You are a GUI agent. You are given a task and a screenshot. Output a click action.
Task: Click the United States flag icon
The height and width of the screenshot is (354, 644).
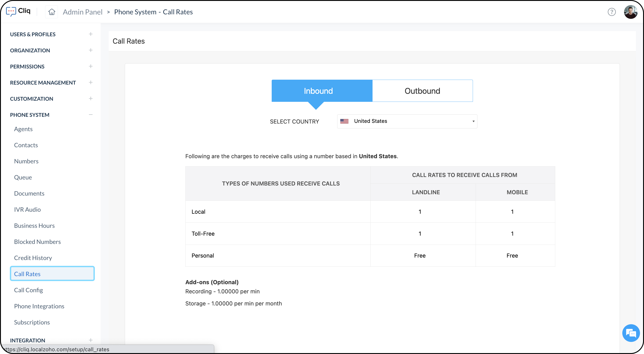point(344,121)
